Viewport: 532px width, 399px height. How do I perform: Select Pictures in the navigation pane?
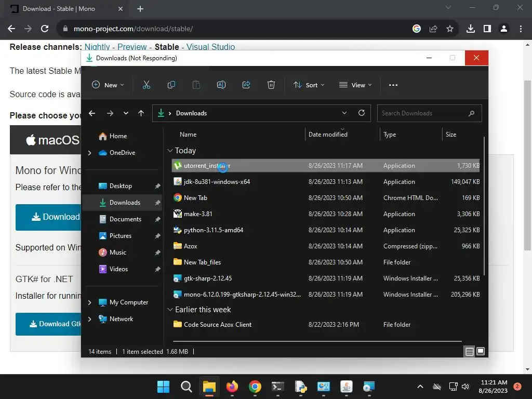pos(120,236)
